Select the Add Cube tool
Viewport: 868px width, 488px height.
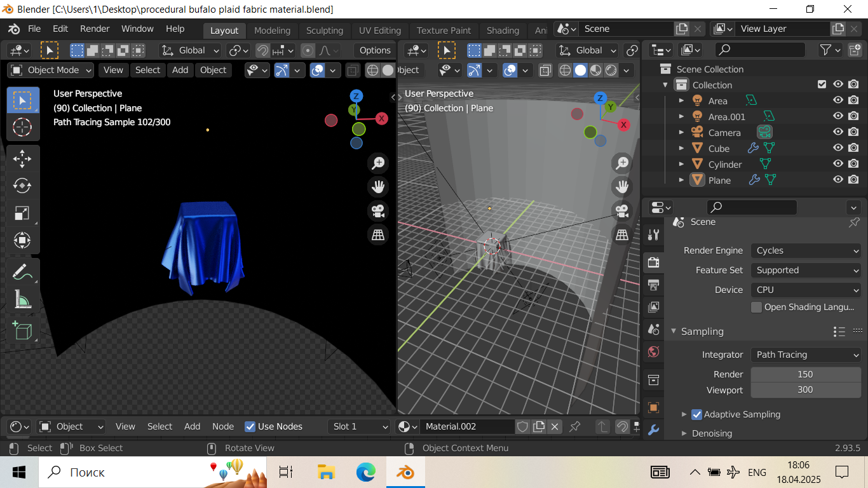click(x=22, y=330)
